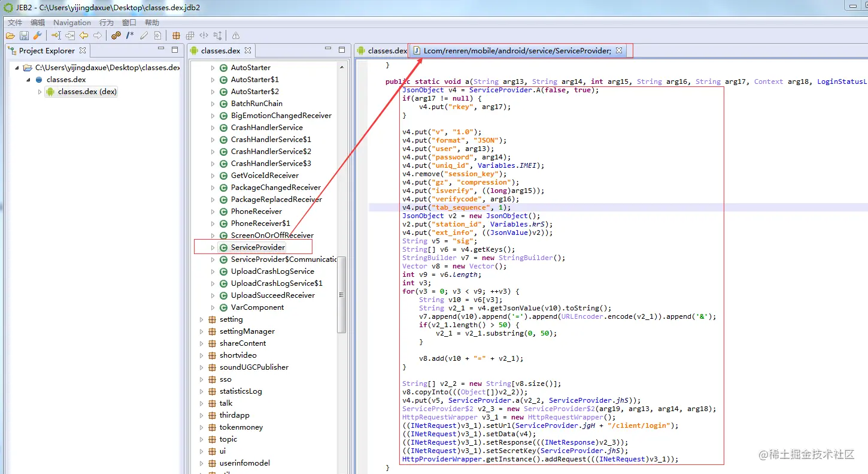Screen dimensions: 868x474
Task: Select the BatchRunChain class
Action: tap(257, 104)
